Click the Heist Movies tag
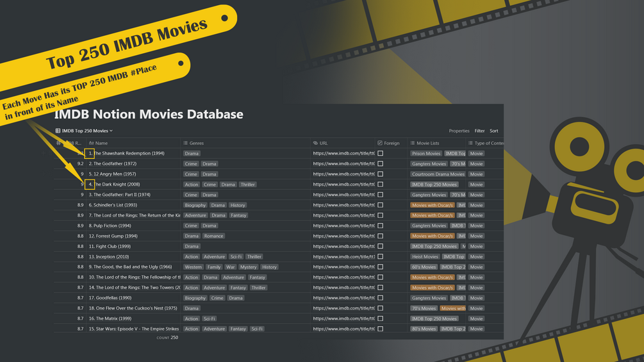The image size is (644, 362). tap(425, 257)
